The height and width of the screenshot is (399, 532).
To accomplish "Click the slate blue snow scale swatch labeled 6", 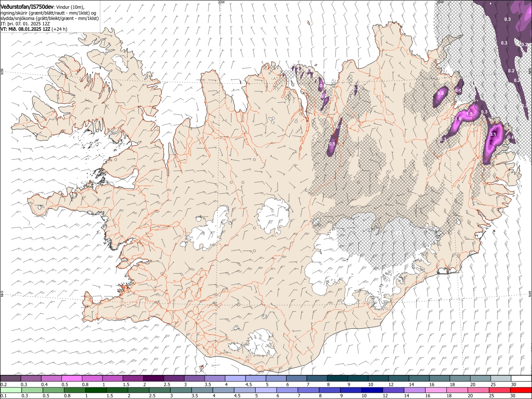I will [x=296, y=379].
